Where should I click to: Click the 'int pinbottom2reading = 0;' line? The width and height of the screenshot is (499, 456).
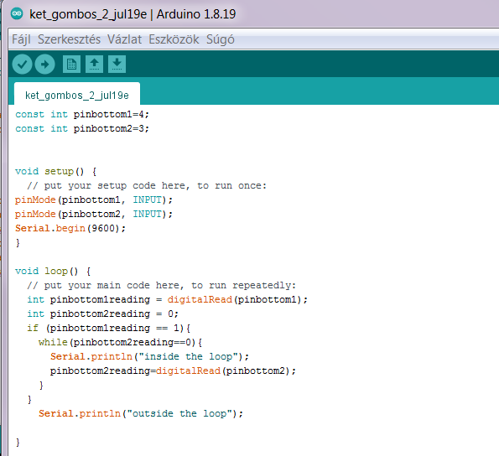coord(103,314)
